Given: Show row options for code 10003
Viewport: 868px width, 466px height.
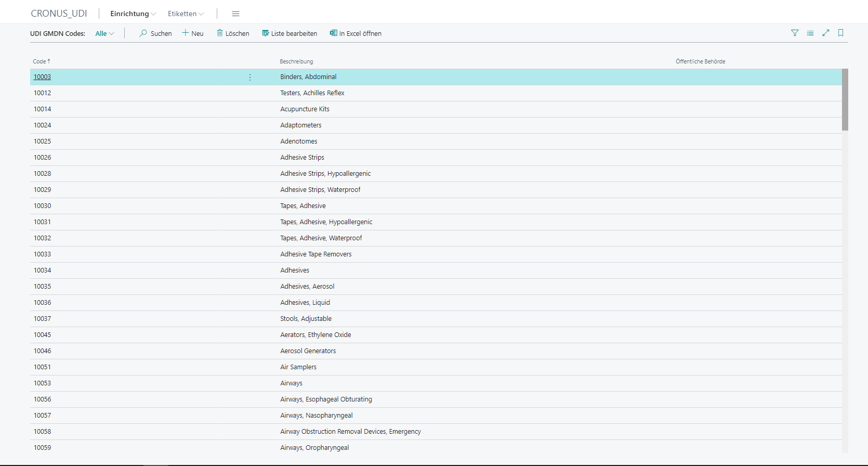Looking at the screenshot, I should click(250, 77).
